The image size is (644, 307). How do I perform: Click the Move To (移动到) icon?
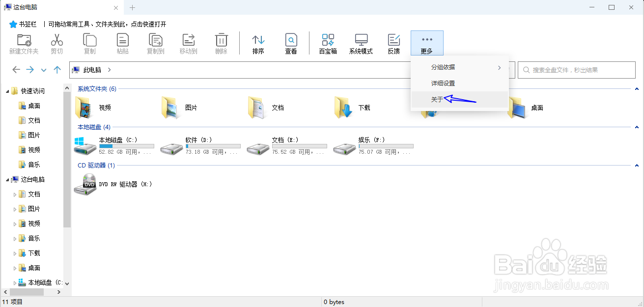pos(189,43)
